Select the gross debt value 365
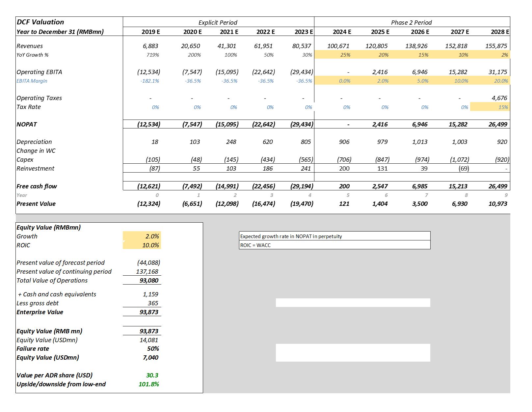The width and height of the screenshot is (532, 412). point(153,303)
